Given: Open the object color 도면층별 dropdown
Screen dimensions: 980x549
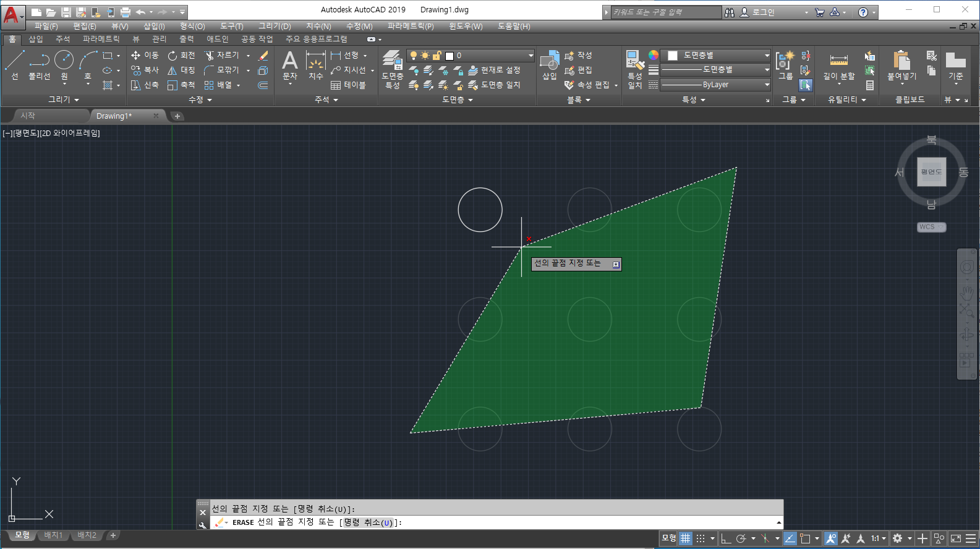Looking at the screenshot, I should (x=715, y=55).
